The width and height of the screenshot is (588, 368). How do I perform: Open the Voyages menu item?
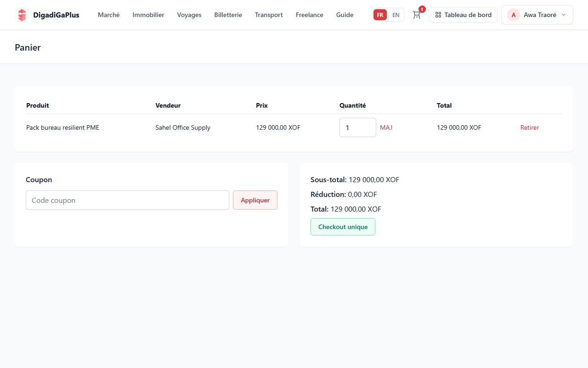click(189, 15)
